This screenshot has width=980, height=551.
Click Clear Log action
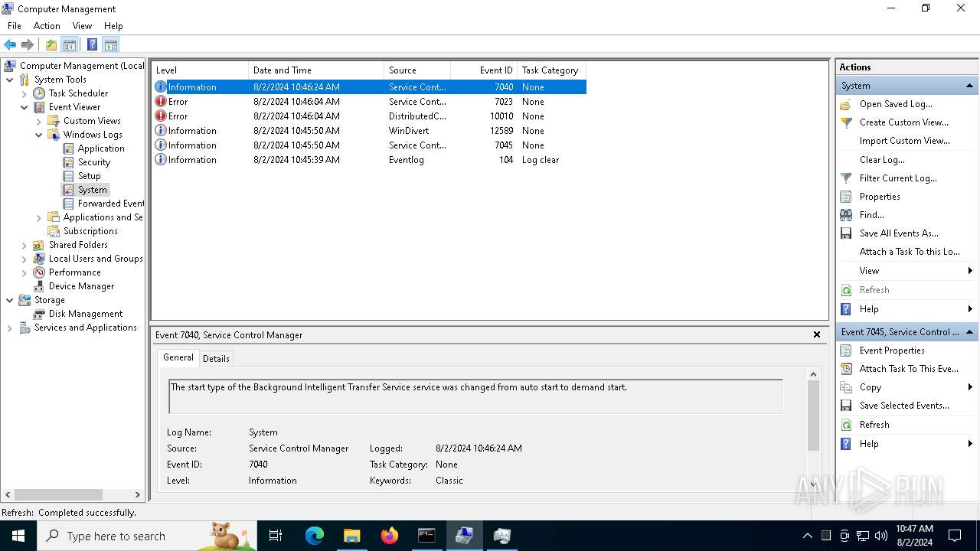[882, 160]
